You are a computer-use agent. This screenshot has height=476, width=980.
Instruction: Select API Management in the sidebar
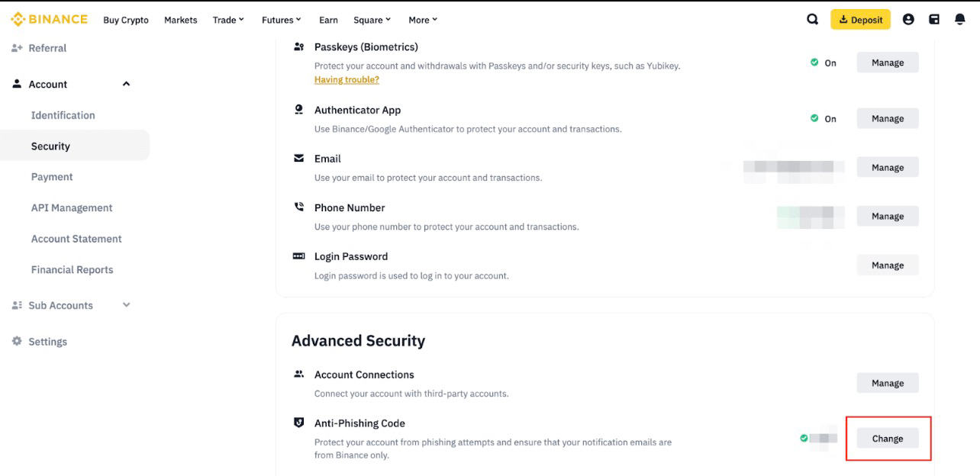(x=72, y=207)
